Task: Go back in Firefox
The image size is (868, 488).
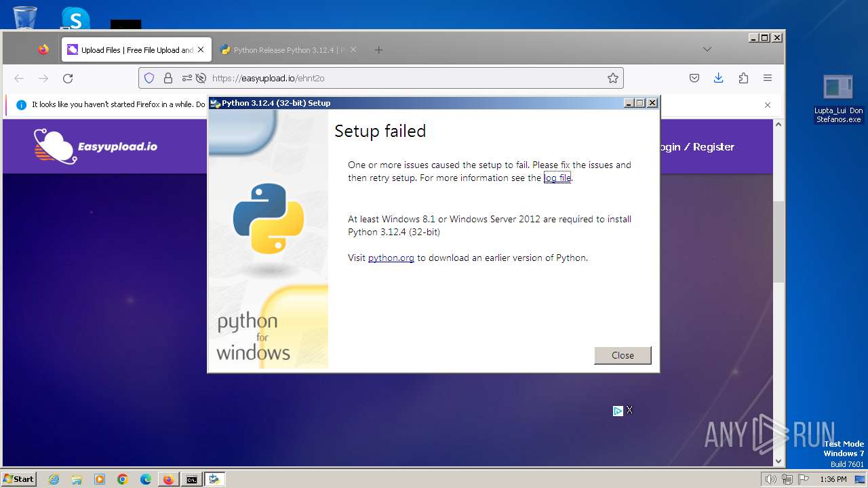Action: (x=19, y=78)
